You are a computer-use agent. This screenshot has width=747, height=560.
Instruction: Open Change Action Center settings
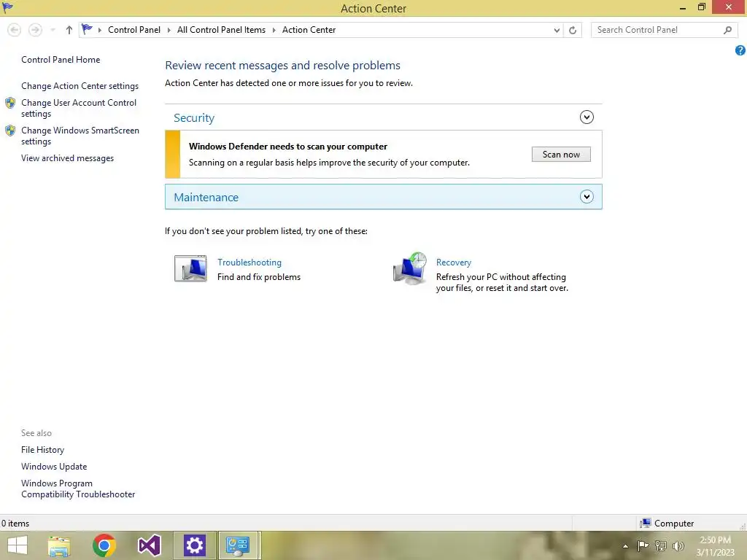point(80,86)
